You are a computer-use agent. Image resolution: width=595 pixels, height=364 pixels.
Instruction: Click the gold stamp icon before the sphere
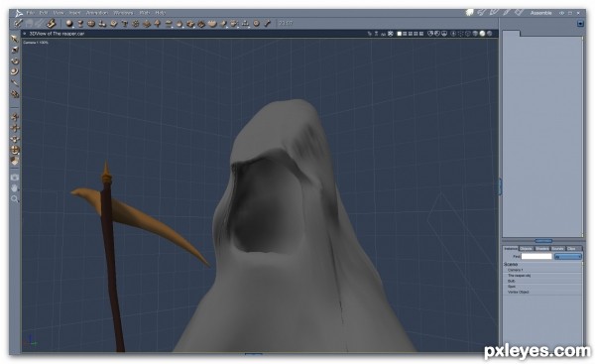tap(51, 24)
